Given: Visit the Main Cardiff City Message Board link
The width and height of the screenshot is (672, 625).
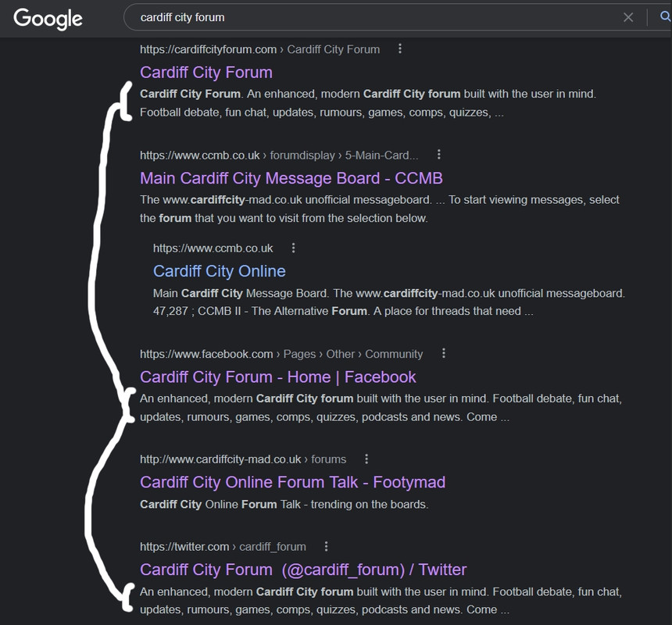Looking at the screenshot, I should click(291, 178).
